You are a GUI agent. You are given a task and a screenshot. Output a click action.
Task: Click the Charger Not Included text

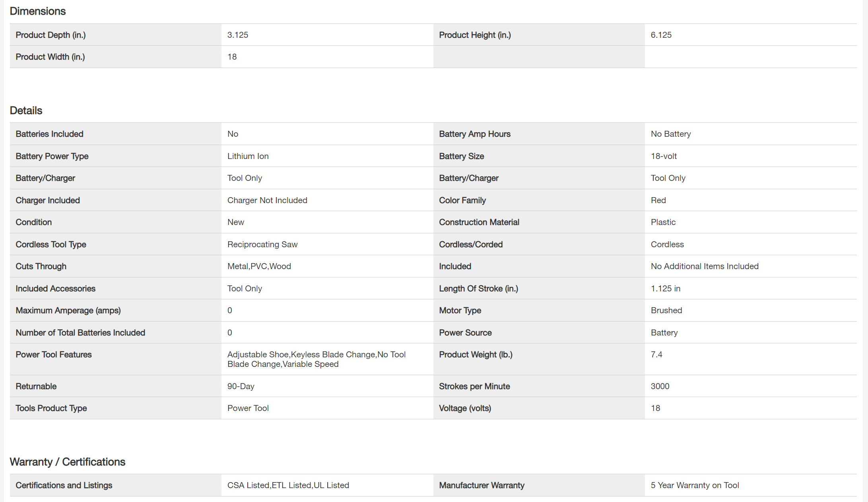click(267, 200)
